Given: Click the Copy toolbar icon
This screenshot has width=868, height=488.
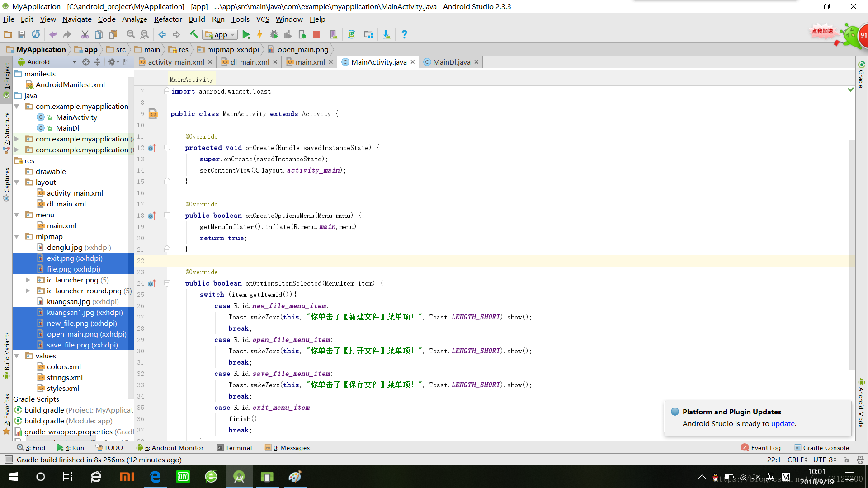Looking at the screenshot, I should 99,34.
